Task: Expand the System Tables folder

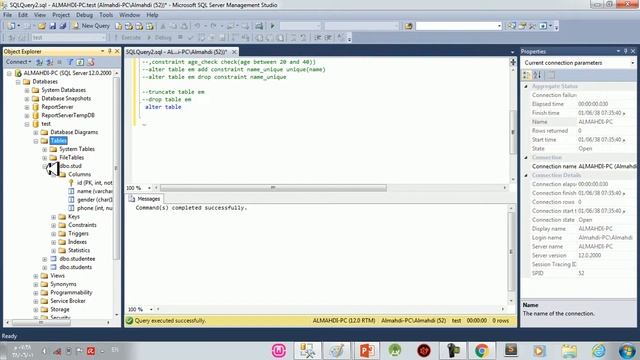Action: coord(45,149)
